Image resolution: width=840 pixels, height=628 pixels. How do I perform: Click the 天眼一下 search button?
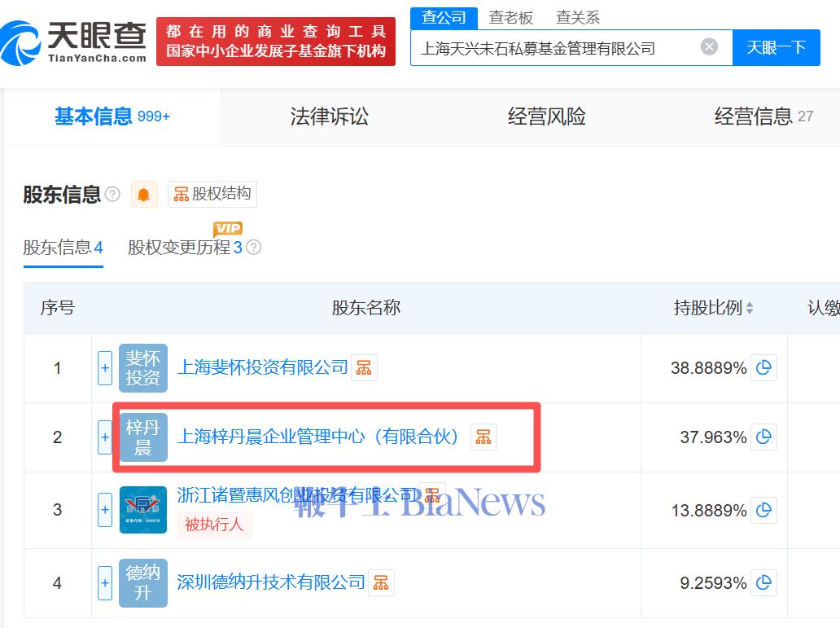pyautogui.click(x=776, y=48)
